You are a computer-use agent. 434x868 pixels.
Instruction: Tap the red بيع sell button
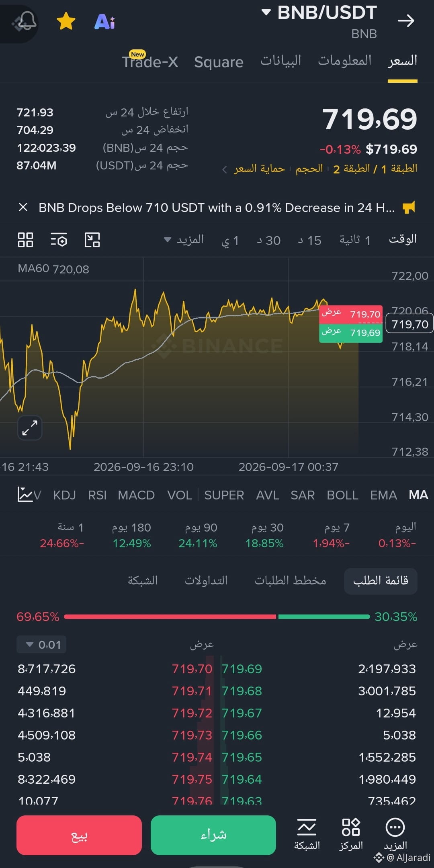click(79, 835)
